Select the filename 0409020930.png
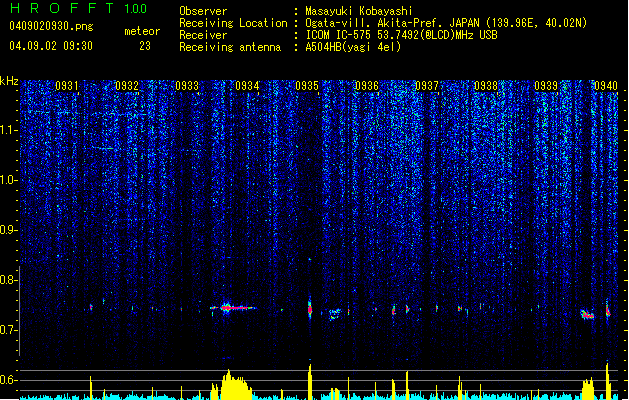629x400 pixels. 51,27
